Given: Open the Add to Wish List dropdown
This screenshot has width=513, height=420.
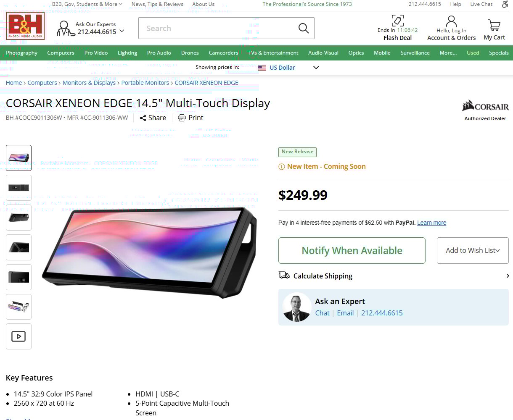Looking at the screenshot, I should 473,251.
